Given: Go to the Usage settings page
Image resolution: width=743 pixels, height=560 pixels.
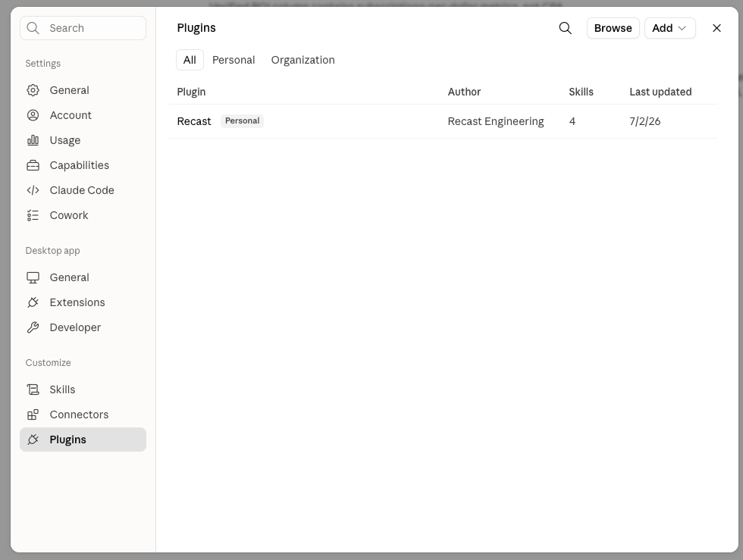Looking at the screenshot, I should click(x=83, y=140).
